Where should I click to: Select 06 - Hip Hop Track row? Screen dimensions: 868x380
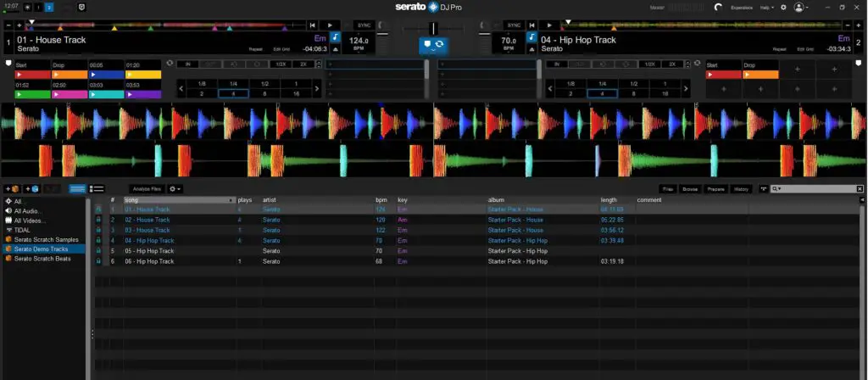click(x=478, y=261)
